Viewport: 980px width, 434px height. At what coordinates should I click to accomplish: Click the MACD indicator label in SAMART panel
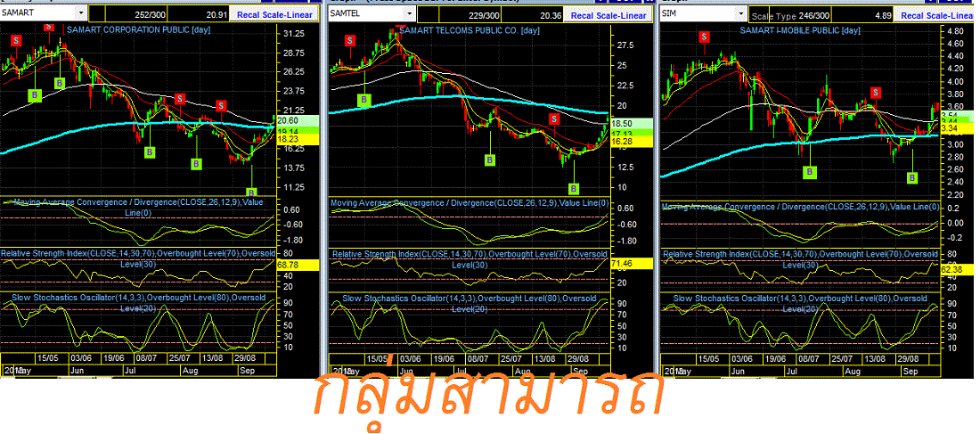(139, 207)
